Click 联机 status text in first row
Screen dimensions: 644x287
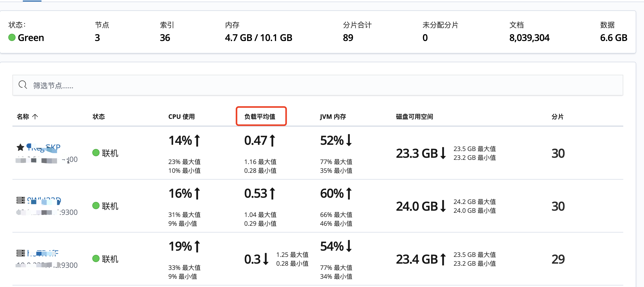[x=110, y=153]
